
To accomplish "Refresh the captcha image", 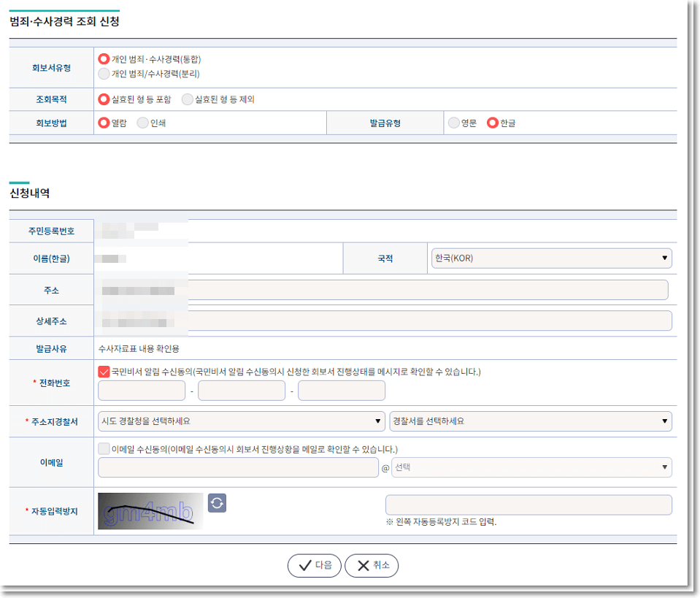I will 217,502.
